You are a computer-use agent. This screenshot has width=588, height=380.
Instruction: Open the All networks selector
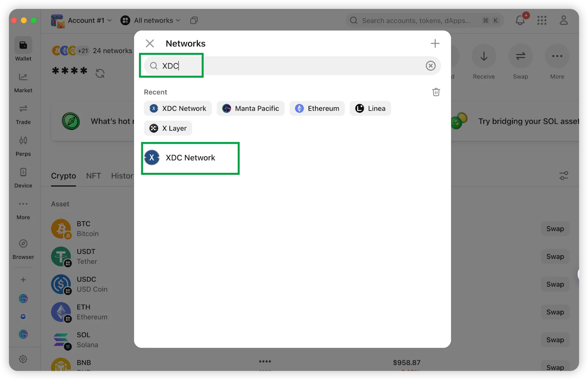coord(151,21)
